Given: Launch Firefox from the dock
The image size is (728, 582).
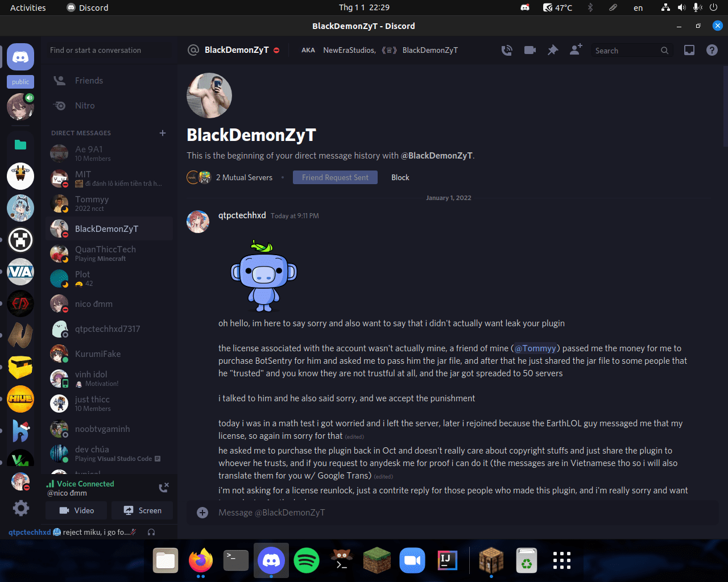Looking at the screenshot, I should (201, 561).
